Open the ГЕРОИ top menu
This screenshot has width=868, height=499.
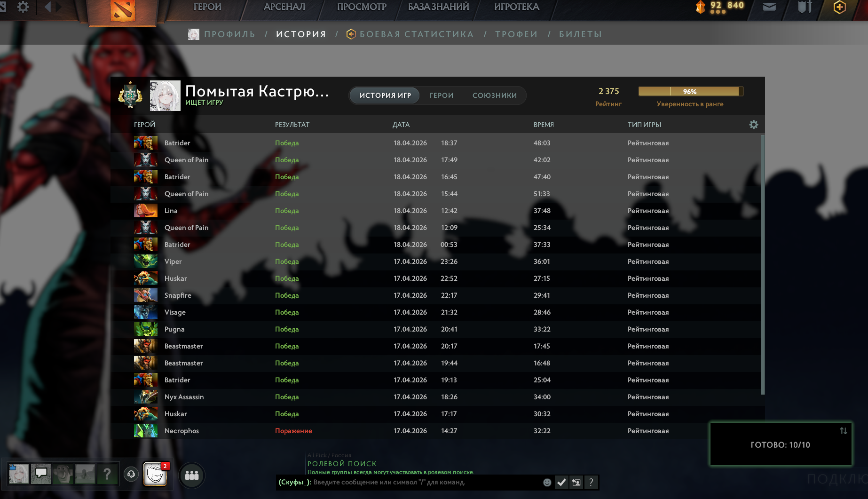tap(207, 7)
